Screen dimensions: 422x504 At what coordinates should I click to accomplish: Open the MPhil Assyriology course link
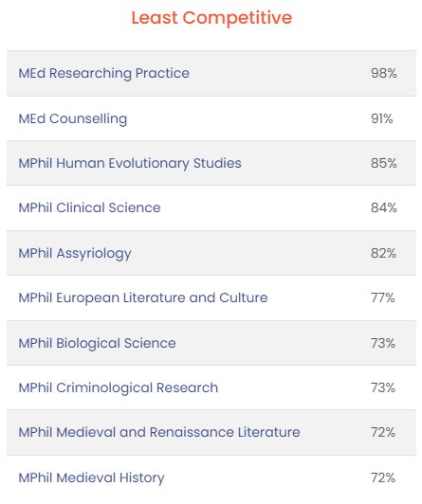pyautogui.click(x=75, y=254)
